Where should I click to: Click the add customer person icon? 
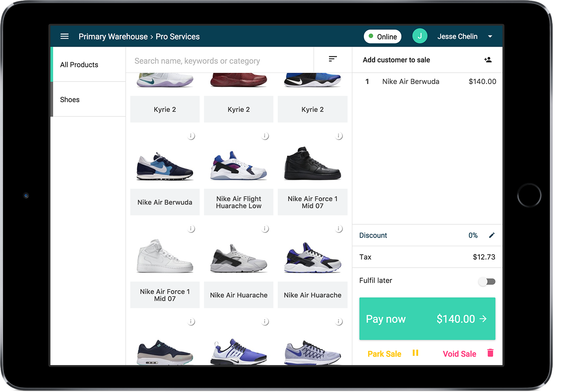(x=488, y=60)
